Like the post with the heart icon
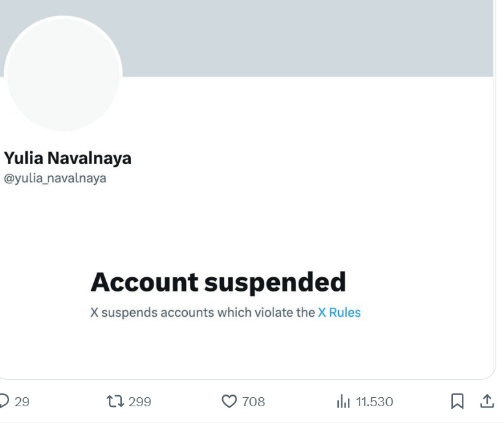This screenshot has width=504, height=425. tap(229, 401)
